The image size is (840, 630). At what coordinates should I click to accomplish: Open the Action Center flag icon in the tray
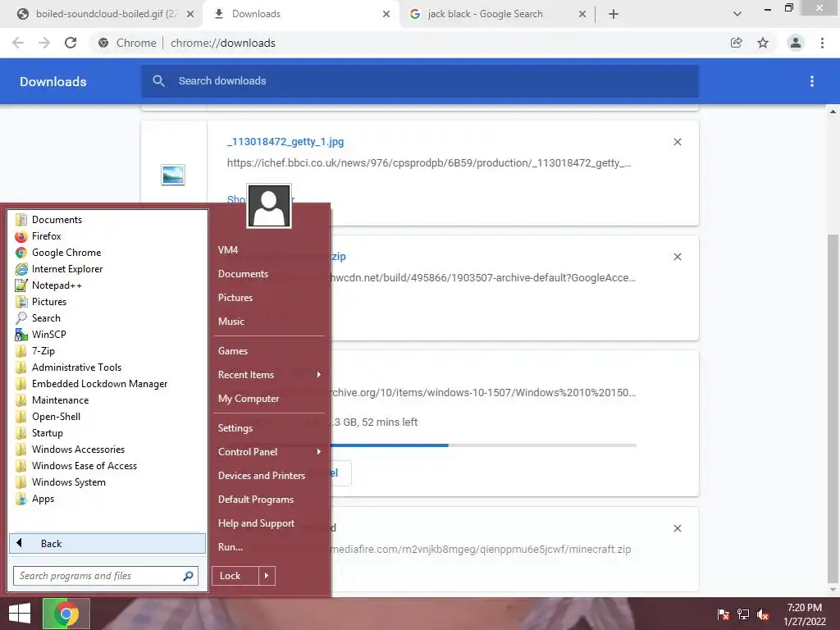[724, 614]
